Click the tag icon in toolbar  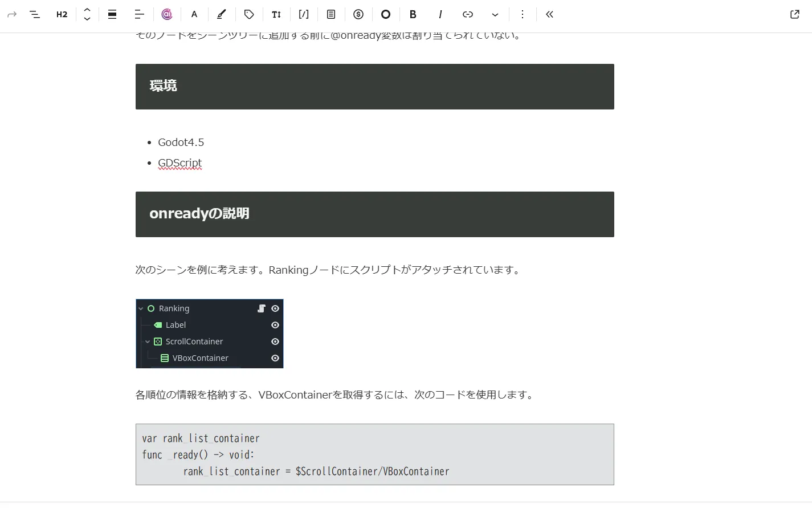249,14
